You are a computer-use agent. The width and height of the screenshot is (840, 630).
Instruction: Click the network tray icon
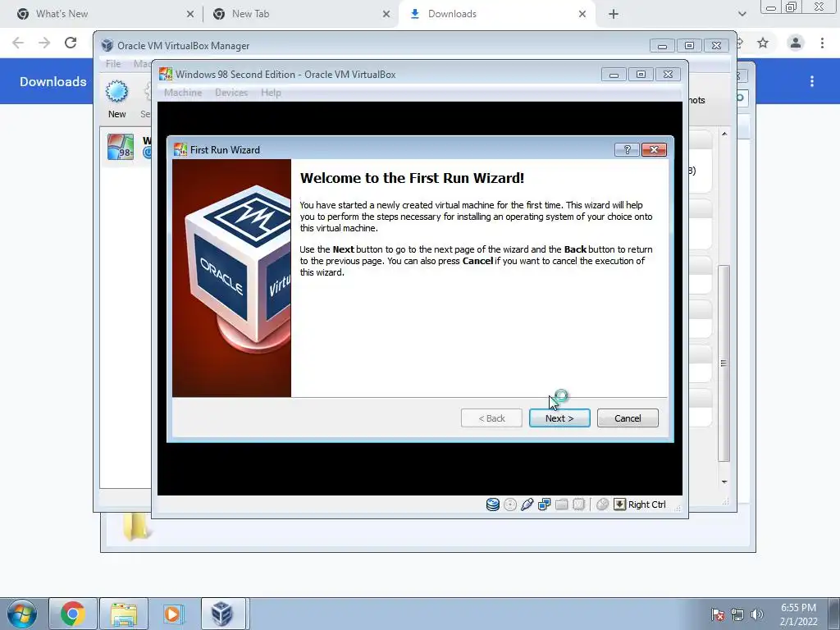coord(737,614)
